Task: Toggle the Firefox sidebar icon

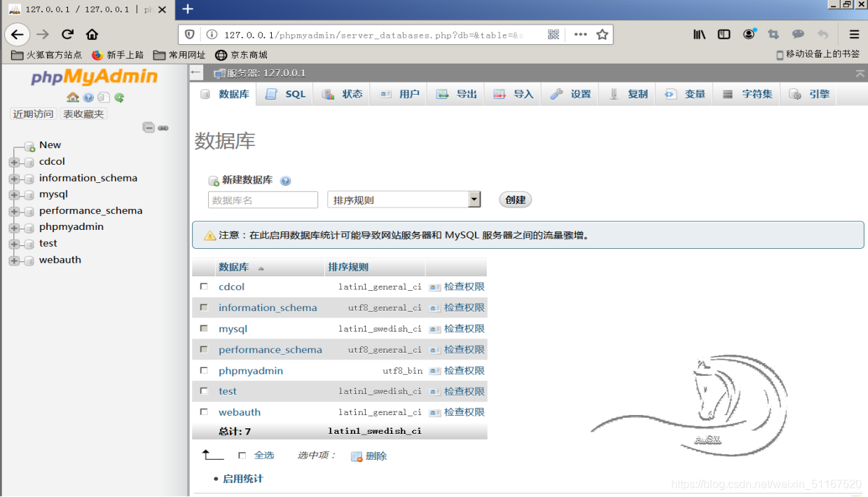Action: tap(724, 34)
